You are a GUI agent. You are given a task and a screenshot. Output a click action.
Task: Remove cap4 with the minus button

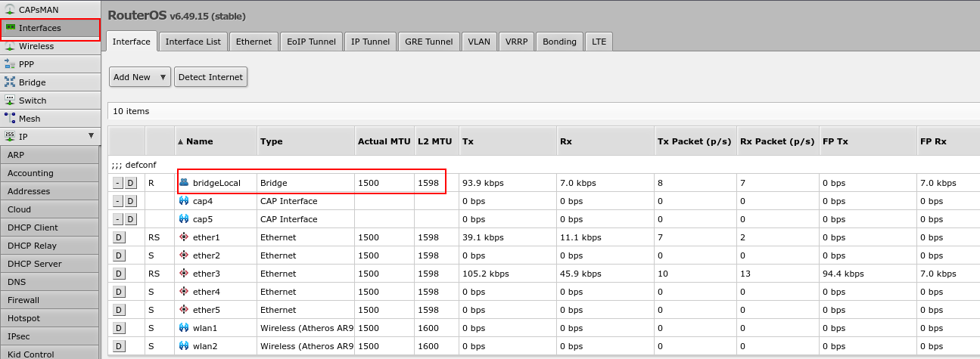tap(117, 201)
